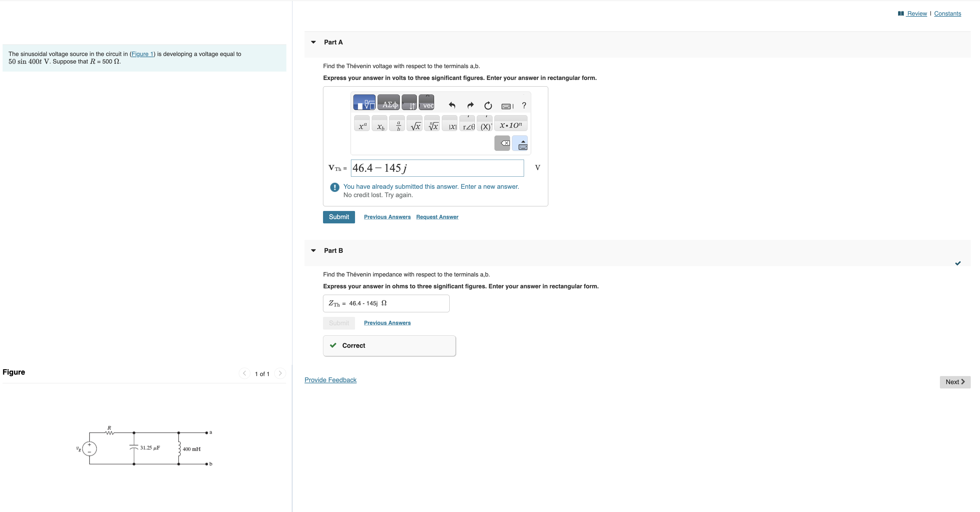Insert fraction a over b template
Image resolution: width=980 pixels, height=512 pixels.
[397, 123]
